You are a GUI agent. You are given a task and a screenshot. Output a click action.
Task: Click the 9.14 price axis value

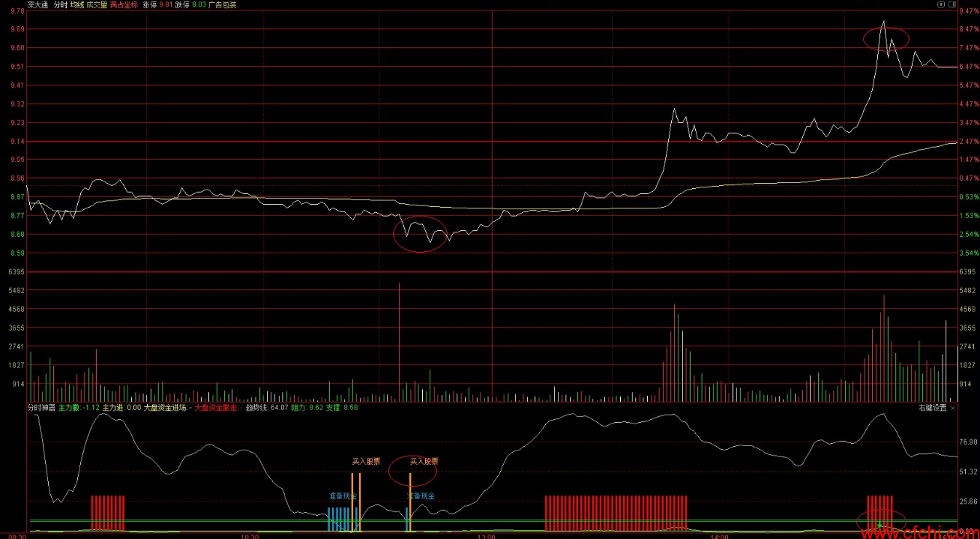(x=16, y=141)
